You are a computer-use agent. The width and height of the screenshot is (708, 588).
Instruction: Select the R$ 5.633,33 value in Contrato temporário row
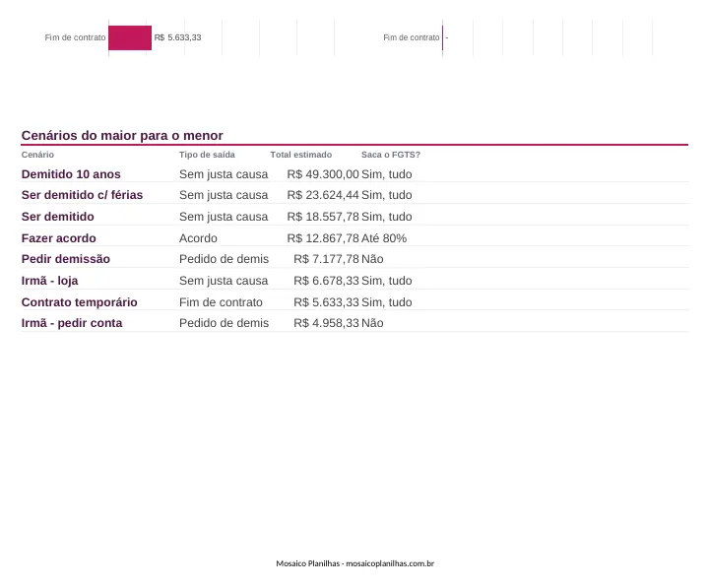[327, 302]
